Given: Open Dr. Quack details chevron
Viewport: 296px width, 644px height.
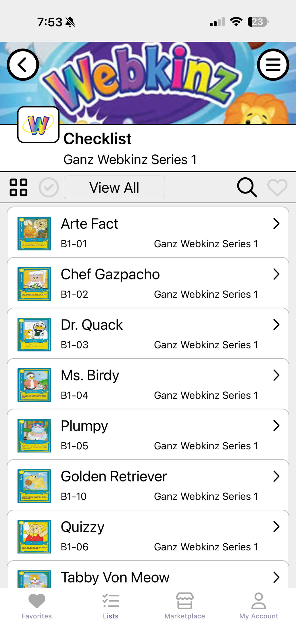Looking at the screenshot, I should click(276, 325).
